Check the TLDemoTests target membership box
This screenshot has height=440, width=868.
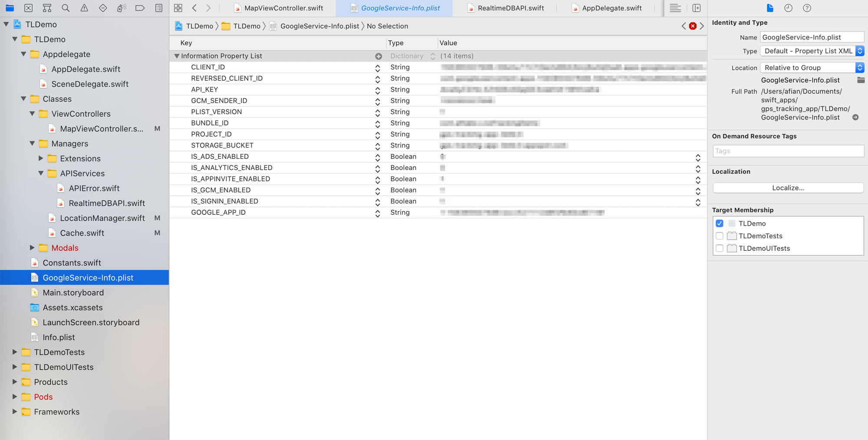pos(720,236)
